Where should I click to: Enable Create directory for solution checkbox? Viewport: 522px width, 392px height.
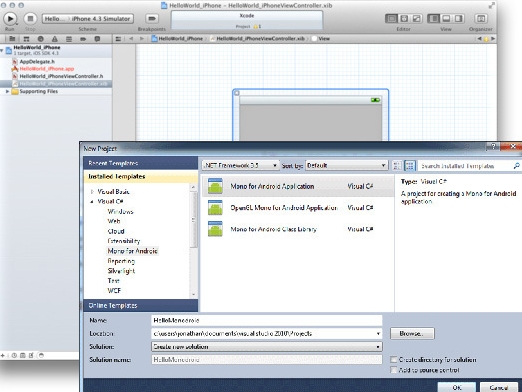[394, 360]
